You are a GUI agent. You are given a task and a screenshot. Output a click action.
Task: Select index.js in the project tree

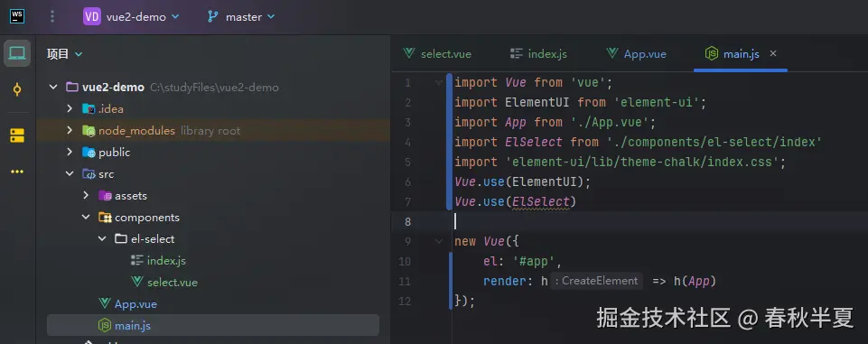[166, 261]
